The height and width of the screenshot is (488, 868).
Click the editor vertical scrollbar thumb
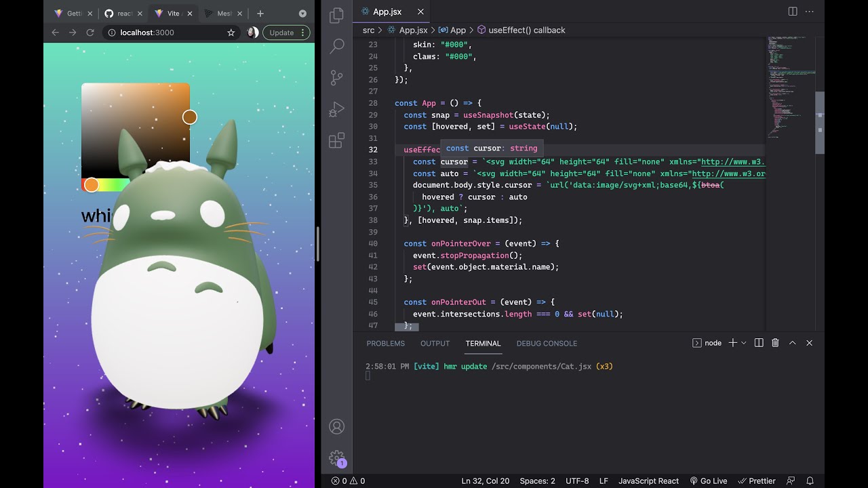820,123
